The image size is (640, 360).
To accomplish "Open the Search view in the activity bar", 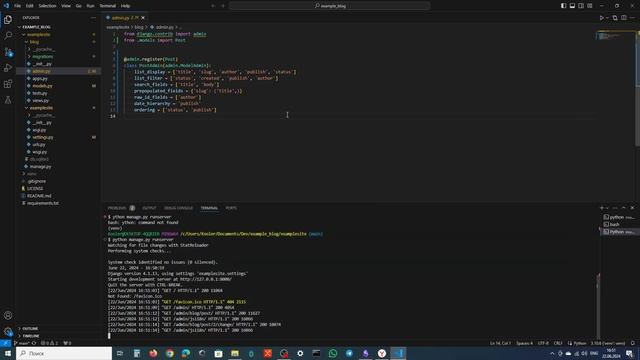I will 8,36.
